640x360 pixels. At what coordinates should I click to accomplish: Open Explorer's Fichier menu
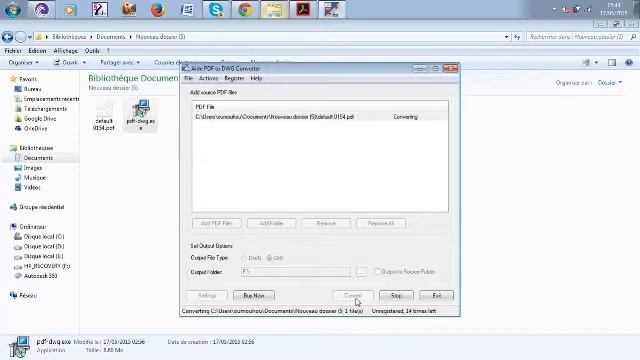(x=13, y=51)
